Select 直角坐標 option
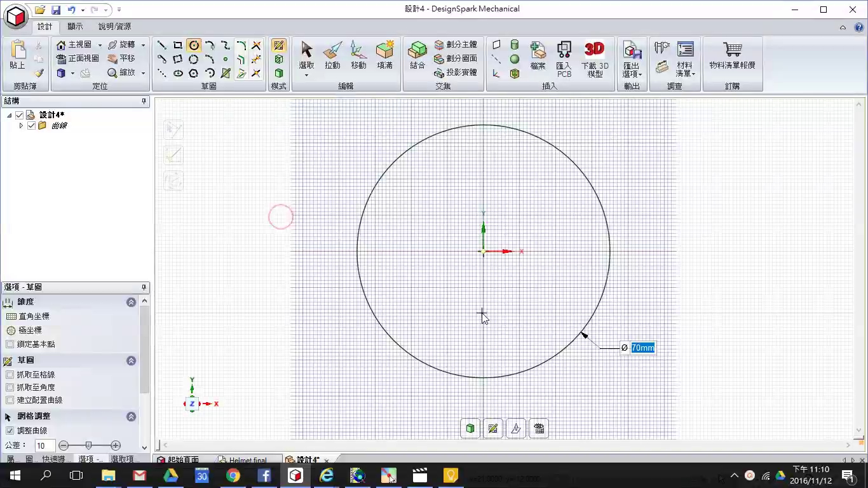Viewport: 868px width, 488px height. (x=27, y=316)
